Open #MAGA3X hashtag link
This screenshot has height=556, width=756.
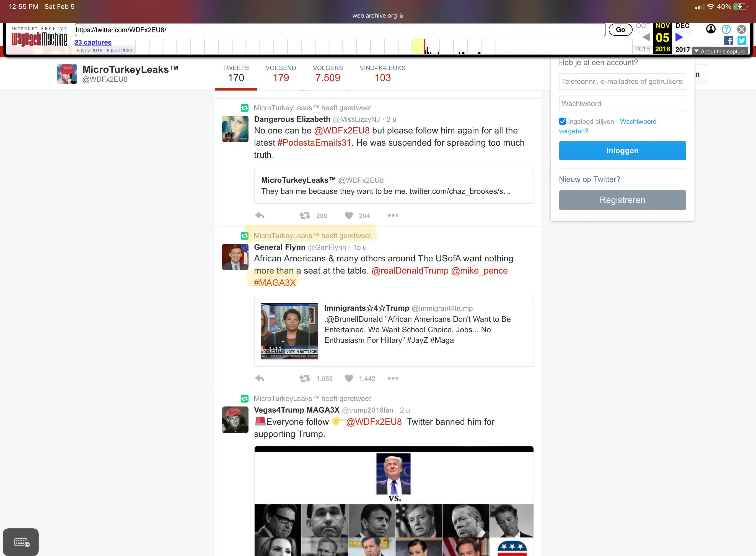275,283
